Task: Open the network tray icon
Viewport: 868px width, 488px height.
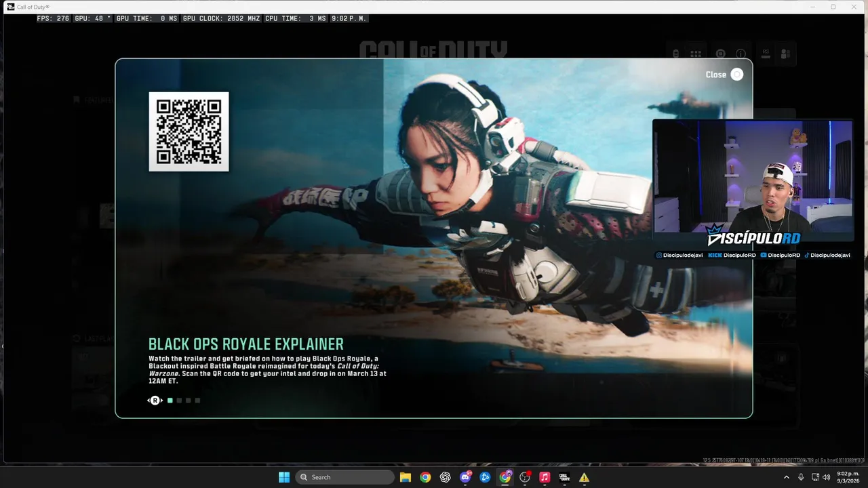Action: click(815, 477)
